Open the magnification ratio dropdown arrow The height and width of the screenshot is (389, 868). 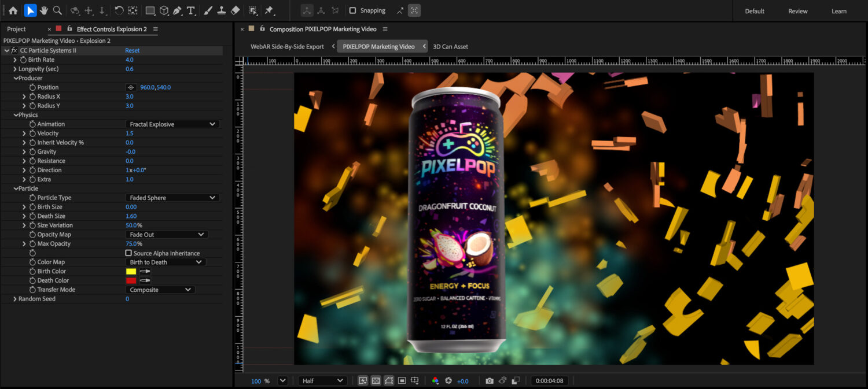tap(282, 381)
